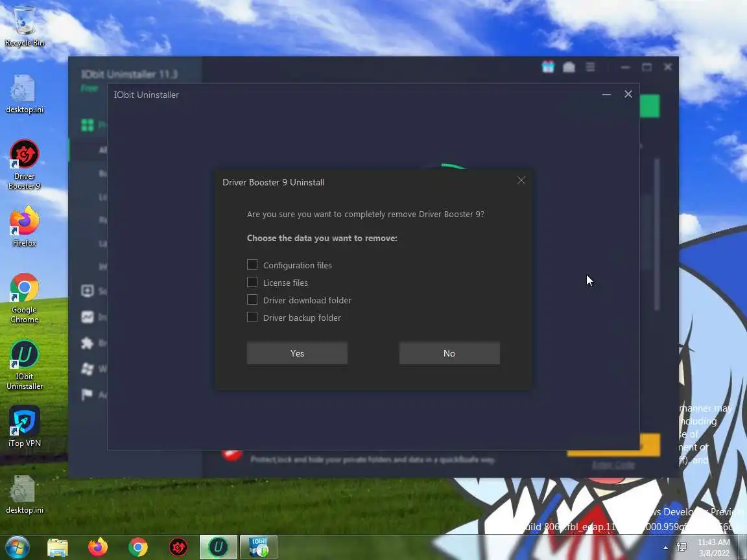This screenshot has height=560, width=747.
Task: Open the network tray icon
Action: pos(682,548)
